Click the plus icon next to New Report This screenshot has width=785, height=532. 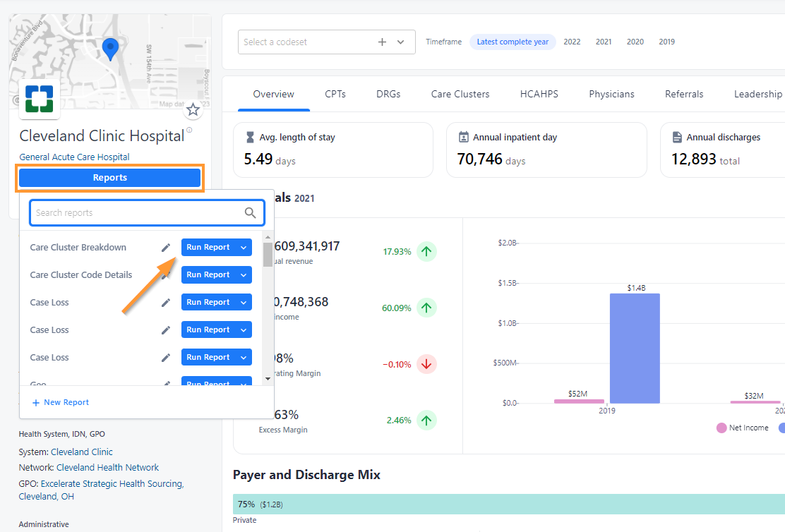[35, 403]
